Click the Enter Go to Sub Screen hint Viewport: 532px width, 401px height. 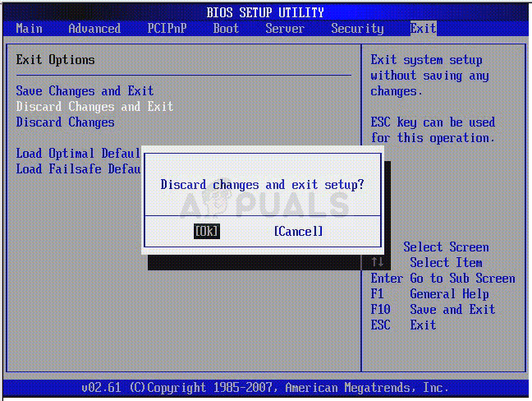coord(443,278)
